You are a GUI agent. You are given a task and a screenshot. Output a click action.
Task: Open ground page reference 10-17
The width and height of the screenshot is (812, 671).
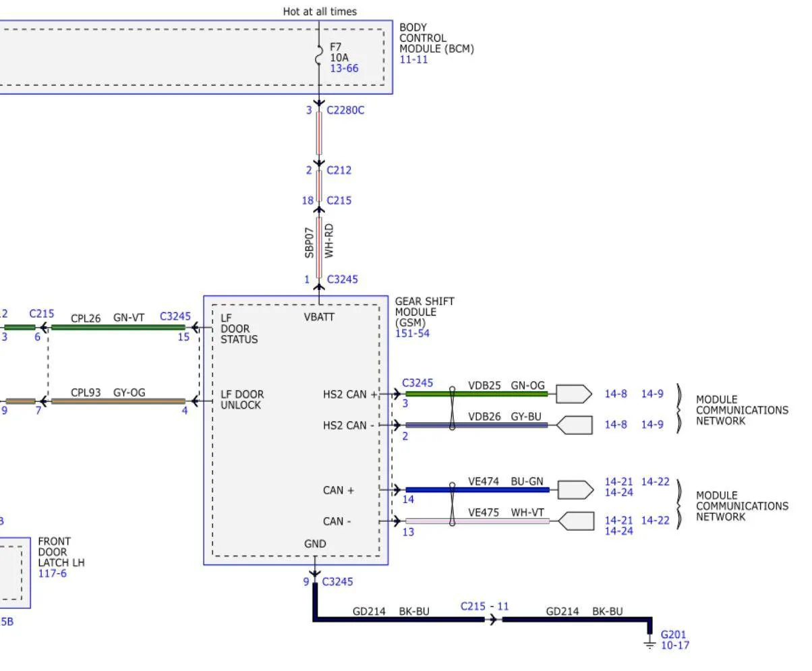pyautogui.click(x=674, y=645)
